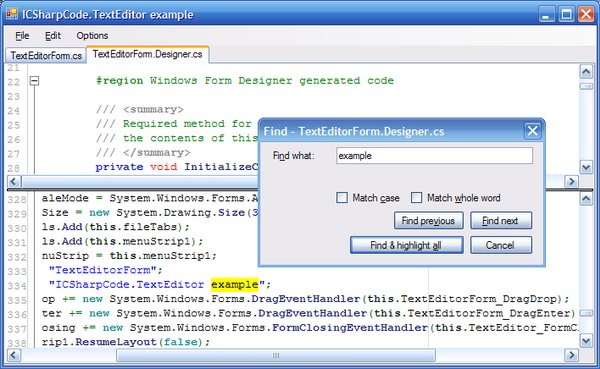Click the lower pane vertical scrollbar thumb
Screen dimensions: 600x369
[x=586, y=313]
